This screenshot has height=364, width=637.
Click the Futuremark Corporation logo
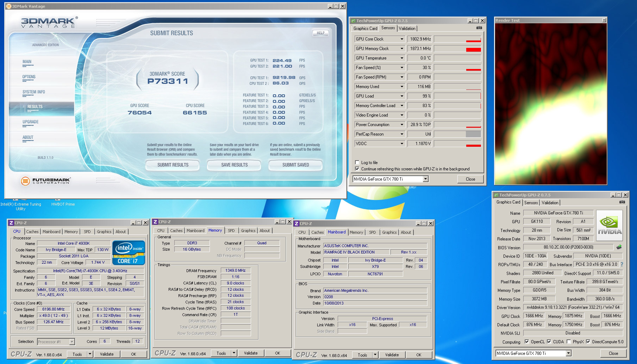tap(45, 181)
